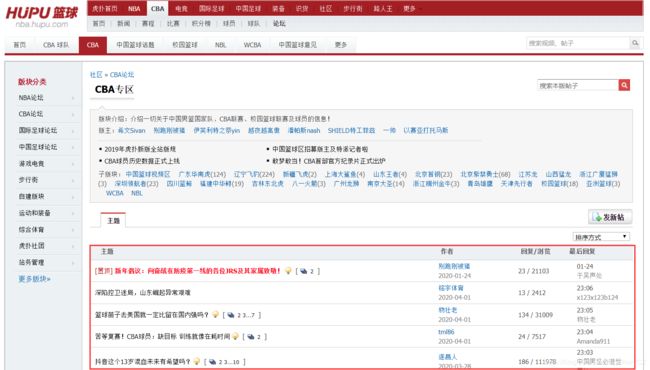Switch to the NBL tab
This screenshot has width=650, height=370.
(221, 45)
